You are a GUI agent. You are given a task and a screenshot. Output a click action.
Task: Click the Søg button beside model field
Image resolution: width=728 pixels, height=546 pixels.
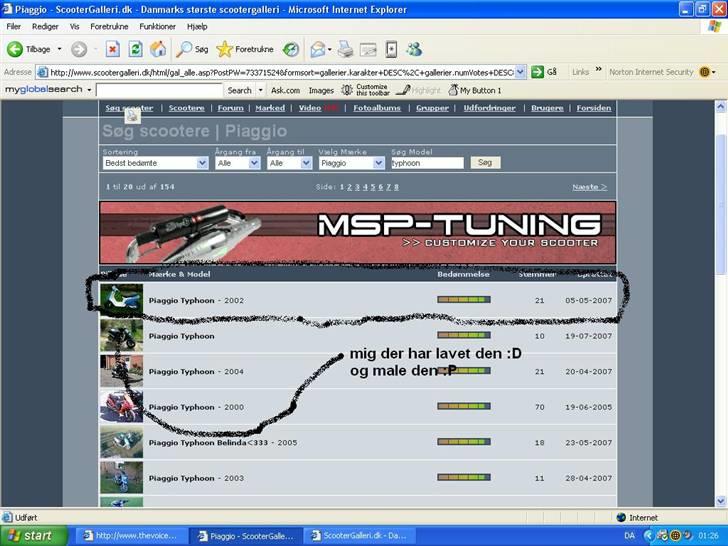click(x=484, y=162)
